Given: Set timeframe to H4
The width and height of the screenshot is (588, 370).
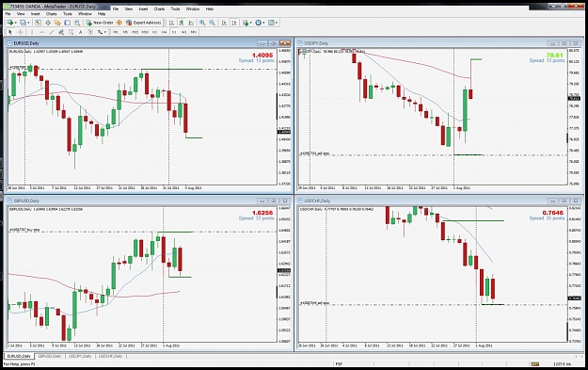Looking at the screenshot, I should pyautogui.click(x=165, y=32).
